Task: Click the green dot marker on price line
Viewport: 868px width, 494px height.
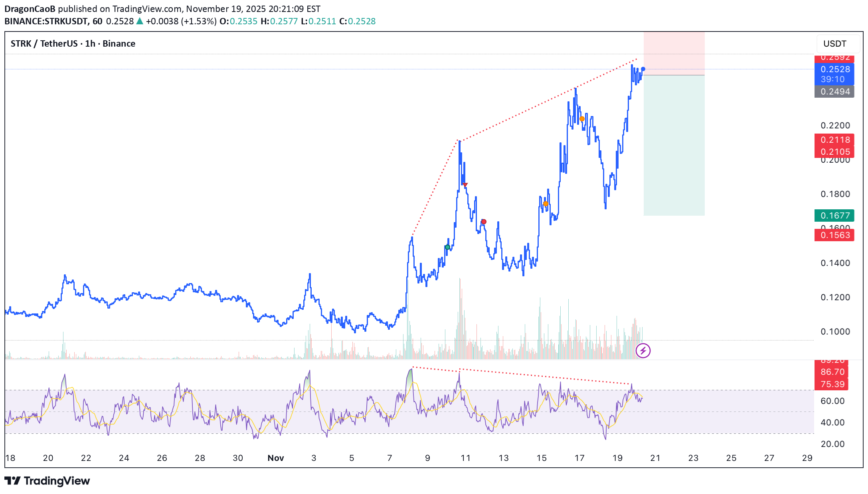Action: pyautogui.click(x=447, y=247)
